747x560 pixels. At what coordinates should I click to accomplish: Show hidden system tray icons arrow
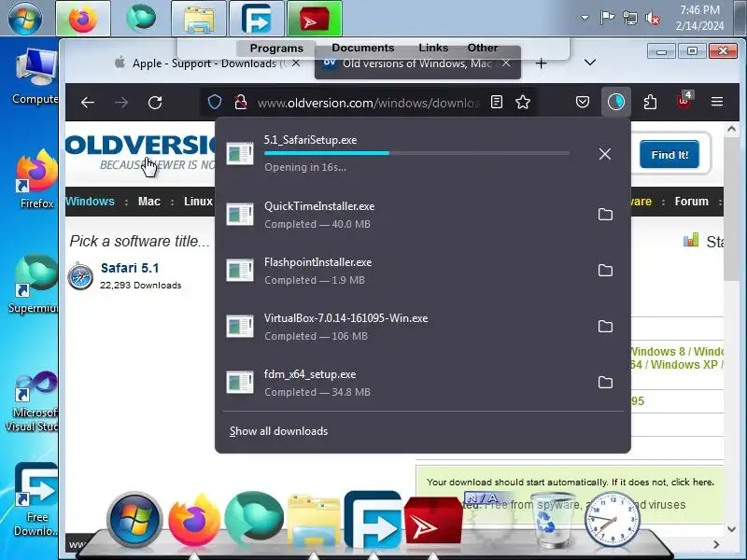pos(585,18)
